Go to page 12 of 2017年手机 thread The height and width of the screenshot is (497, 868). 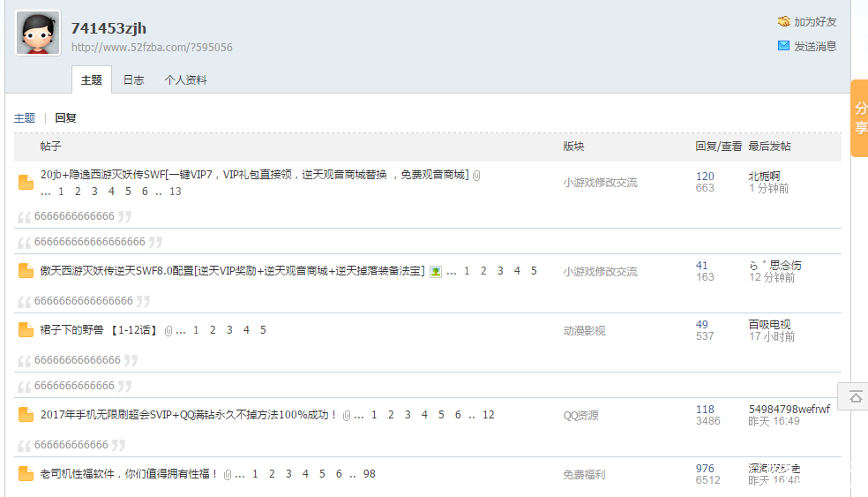click(x=489, y=414)
